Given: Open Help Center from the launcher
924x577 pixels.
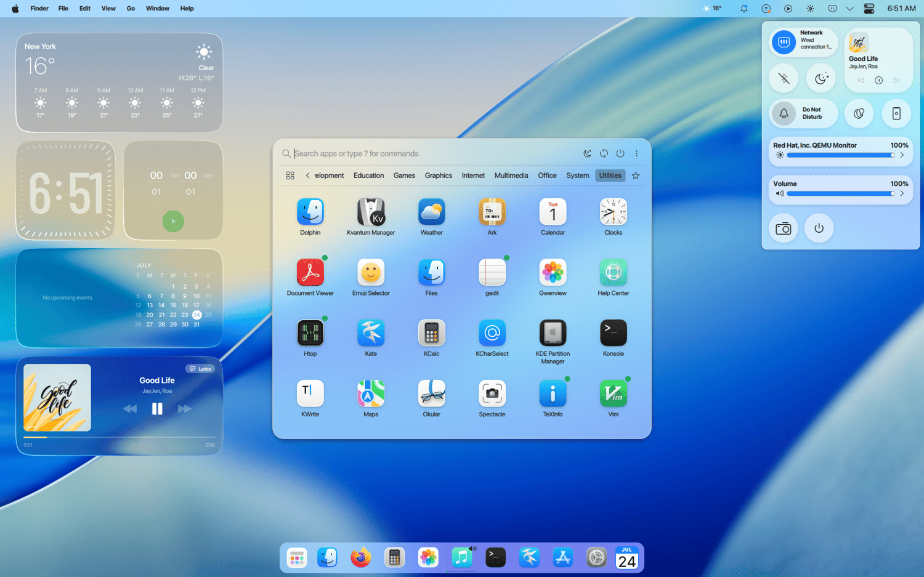Looking at the screenshot, I should coord(614,273).
